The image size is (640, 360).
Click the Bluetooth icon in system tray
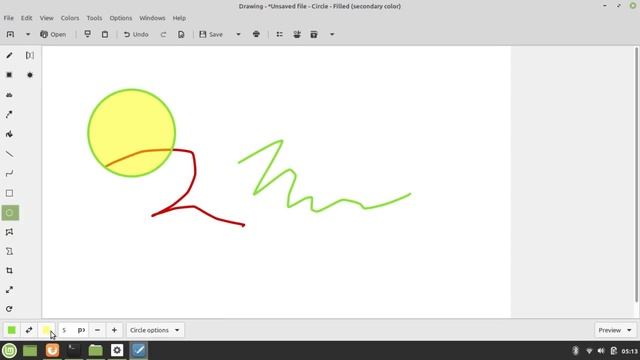coord(576,351)
